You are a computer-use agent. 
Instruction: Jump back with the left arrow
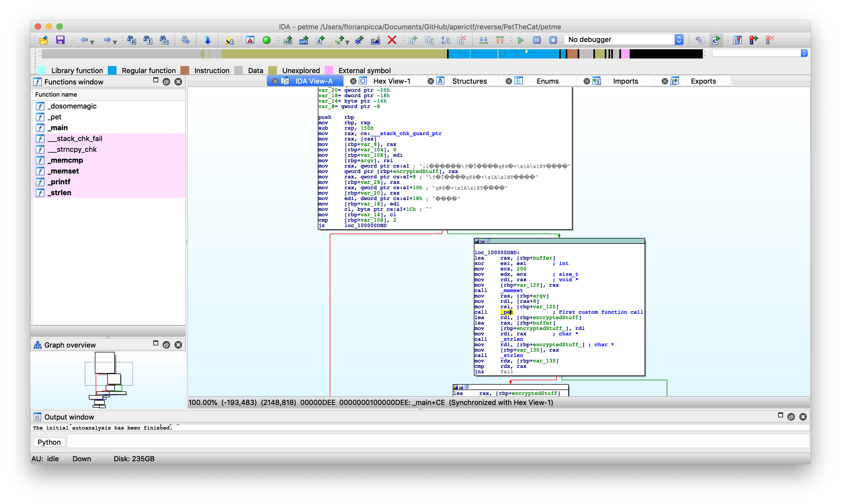pos(84,40)
